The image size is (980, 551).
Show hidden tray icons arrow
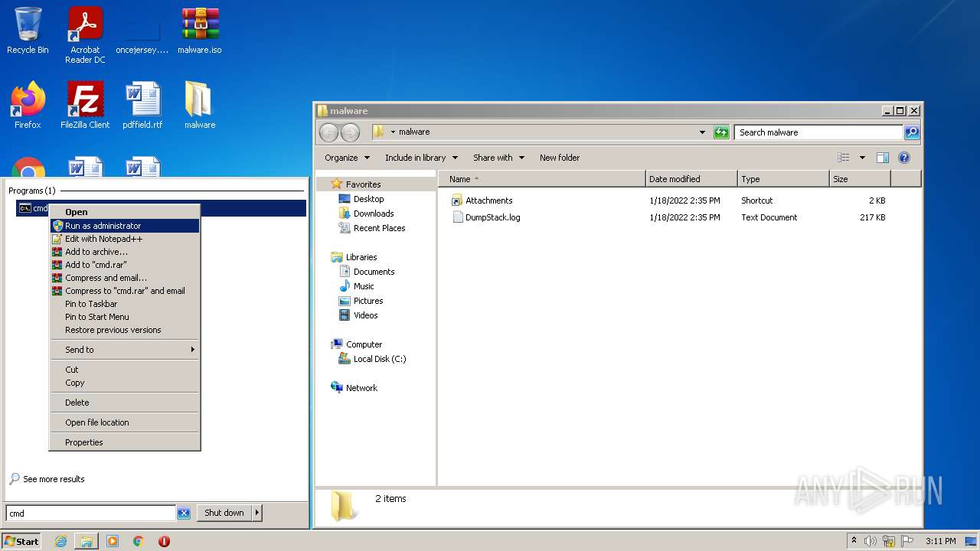point(854,541)
